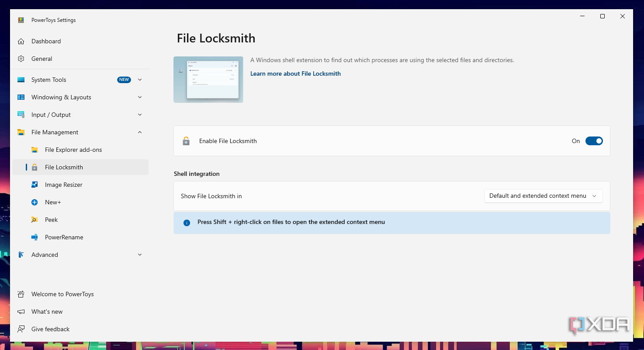Click the info icon in the Shift tip
Viewport: 644px width, 350px height.
[187, 223]
